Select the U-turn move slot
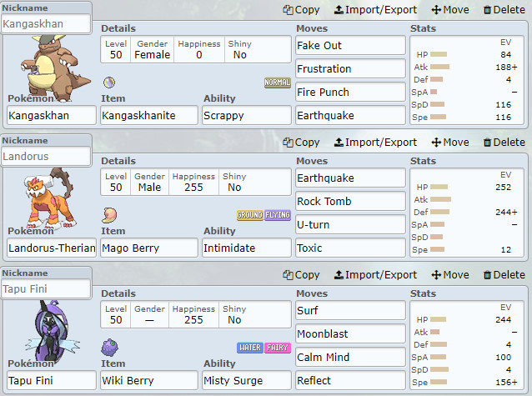The image size is (532, 396). tap(350, 224)
